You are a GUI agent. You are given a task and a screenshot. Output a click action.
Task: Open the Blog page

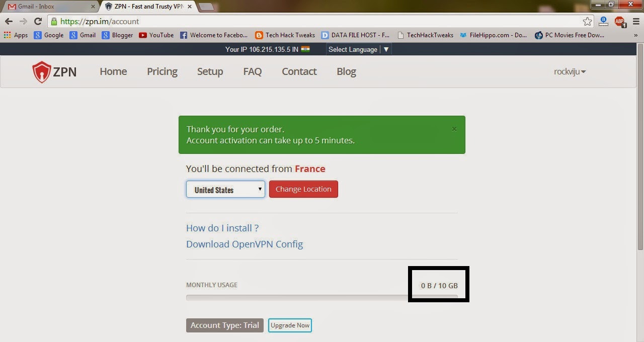tap(346, 71)
